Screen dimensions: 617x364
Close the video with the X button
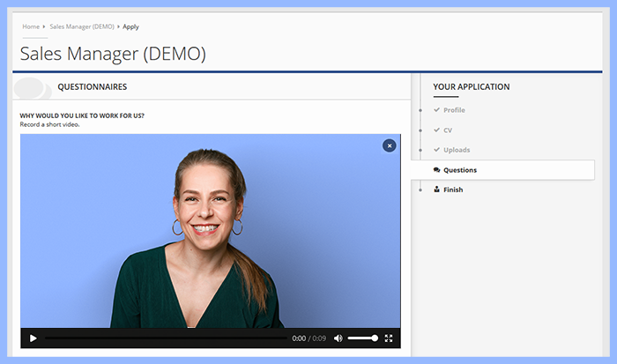point(389,145)
